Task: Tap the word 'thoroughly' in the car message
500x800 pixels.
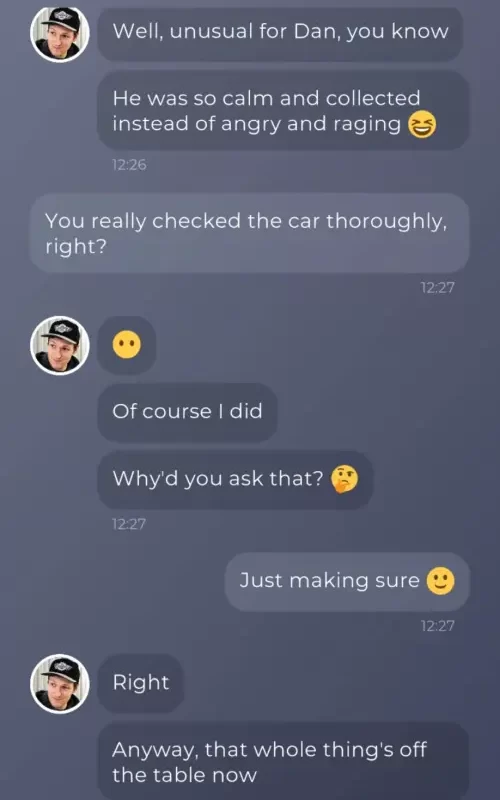Action: (x=386, y=221)
